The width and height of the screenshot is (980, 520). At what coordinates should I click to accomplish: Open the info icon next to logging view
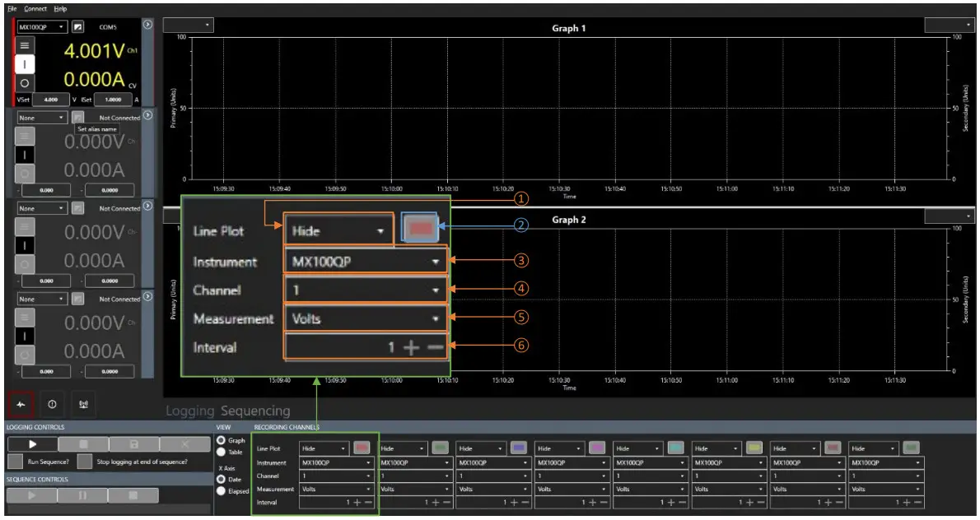click(52, 405)
